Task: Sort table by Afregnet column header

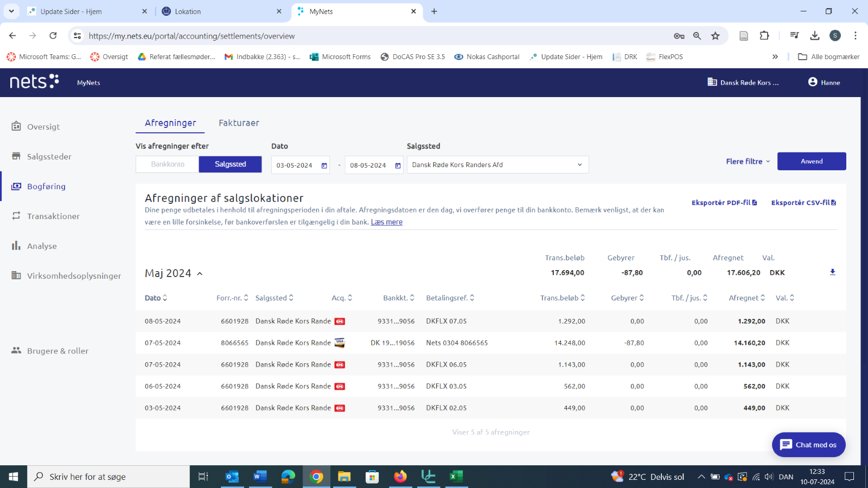Action: 747,298
